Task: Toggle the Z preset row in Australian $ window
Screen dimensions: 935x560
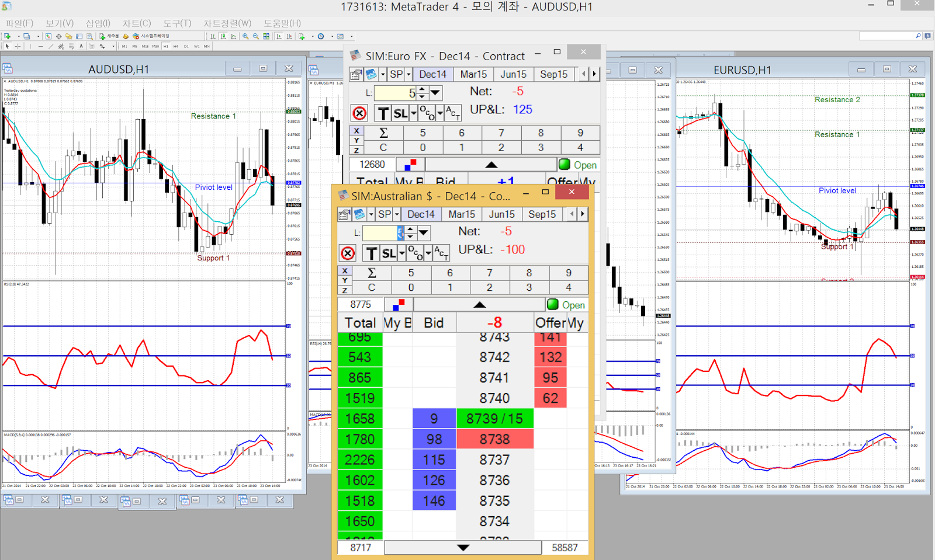Action: point(345,290)
